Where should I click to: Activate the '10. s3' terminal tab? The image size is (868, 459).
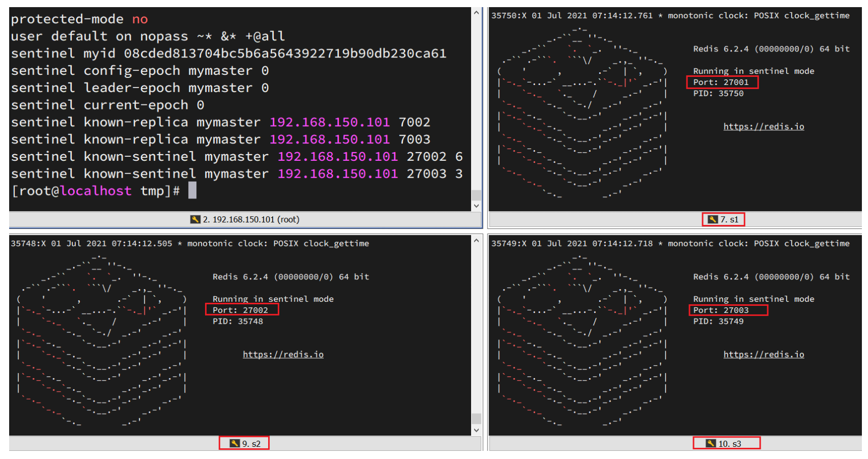(729, 444)
